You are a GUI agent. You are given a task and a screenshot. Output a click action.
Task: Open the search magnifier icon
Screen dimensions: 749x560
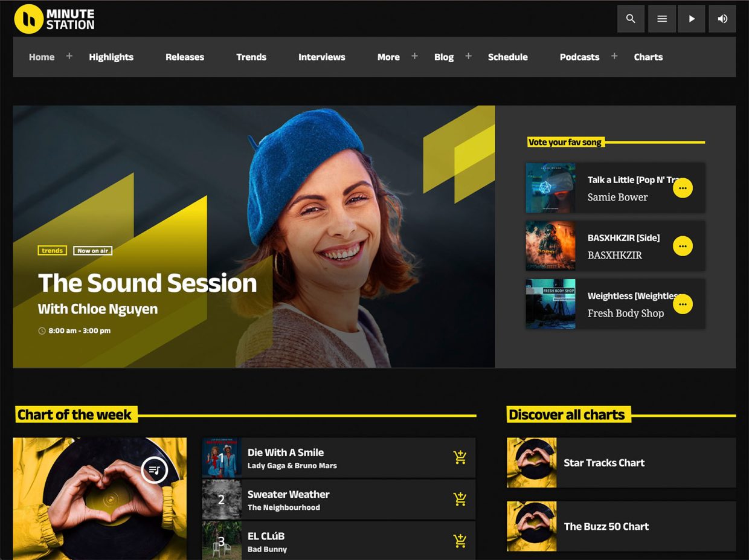point(631,19)
